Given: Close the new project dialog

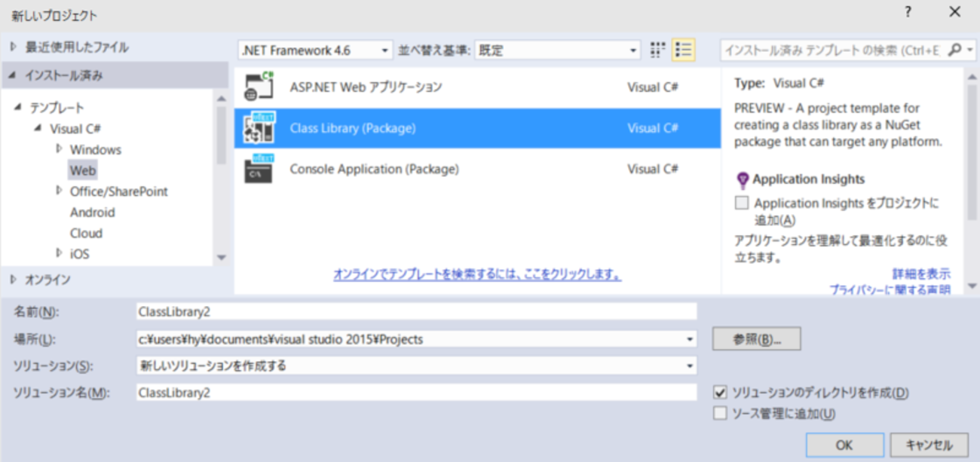Looking at the screenshot, I should point(954,13).
